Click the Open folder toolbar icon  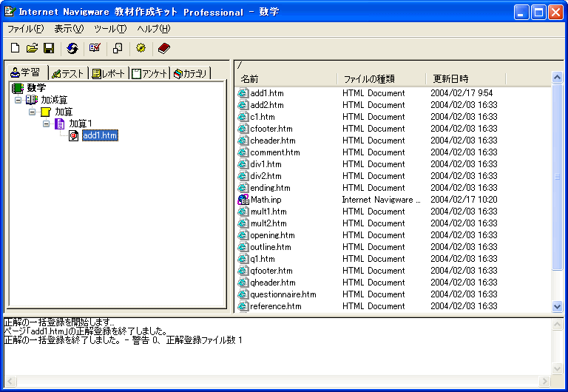click(x=32, y=48)
